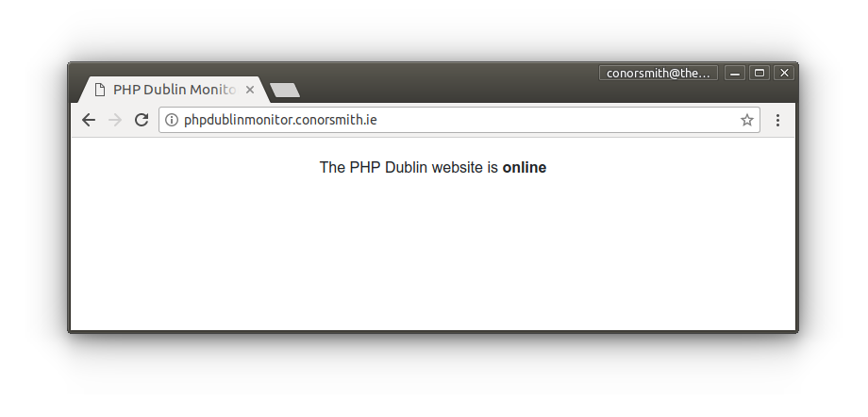Close the browser window
This screenshot has height=417, width=868.
point(784,73)
